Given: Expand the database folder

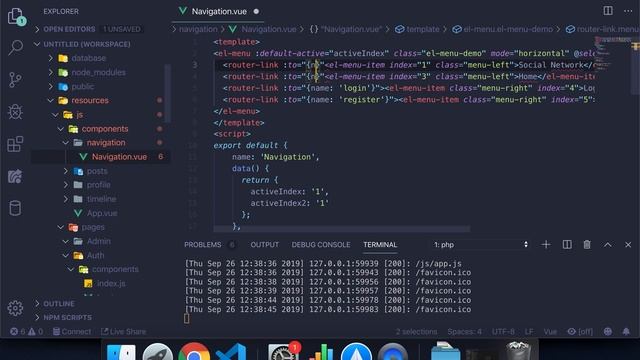Looking at the screenshot, I should [x=89, y=58].
